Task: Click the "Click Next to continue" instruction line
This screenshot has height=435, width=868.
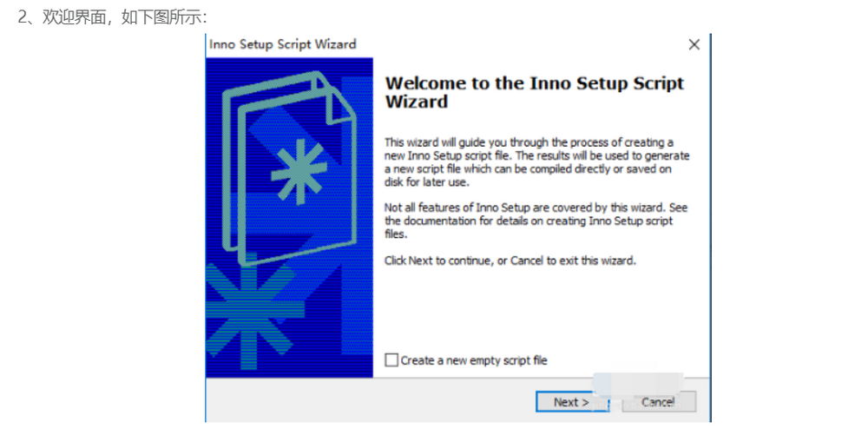Action: pyautogui.click(x=510, y=260)
